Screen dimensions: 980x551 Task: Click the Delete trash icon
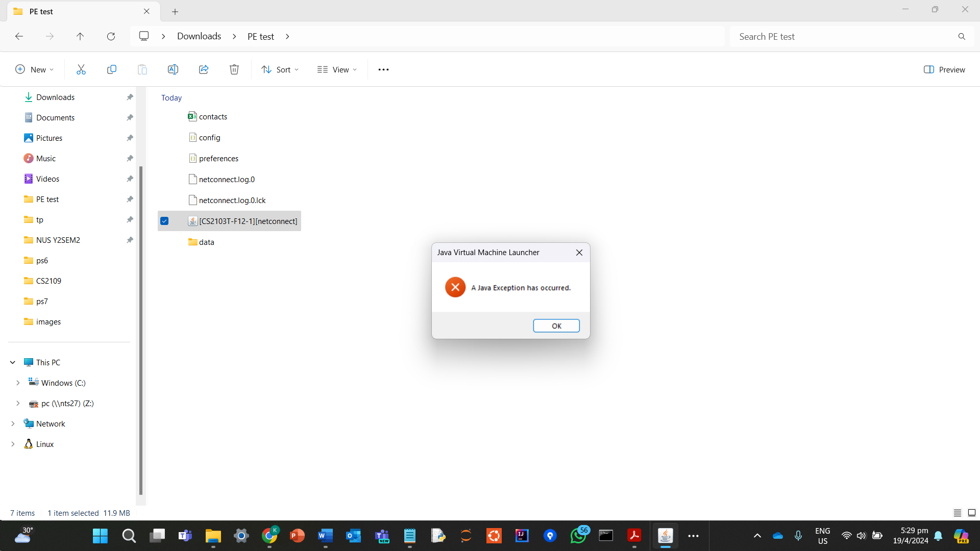coord(234,69)
